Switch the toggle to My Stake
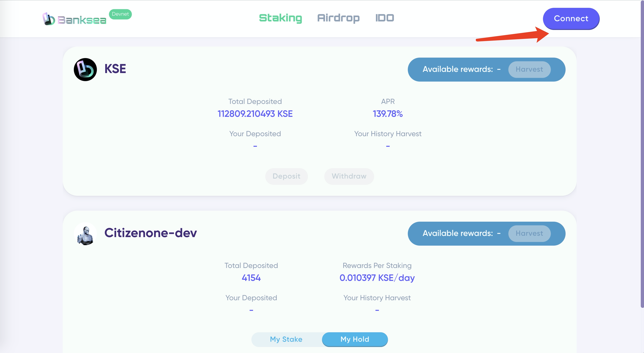The width and height of the screenshot is (644, 353). coord(286,339)
